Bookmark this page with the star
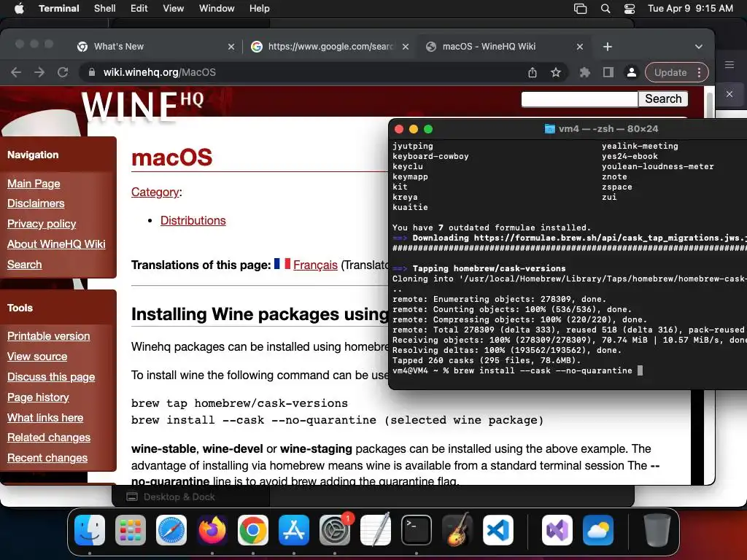The height and width of the screenshot is (560, 747). (x=555, y=72)
